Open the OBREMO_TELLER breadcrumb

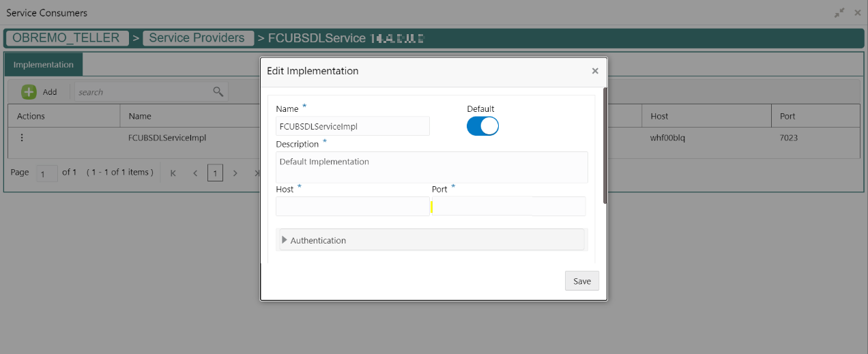tap(66, 38)
